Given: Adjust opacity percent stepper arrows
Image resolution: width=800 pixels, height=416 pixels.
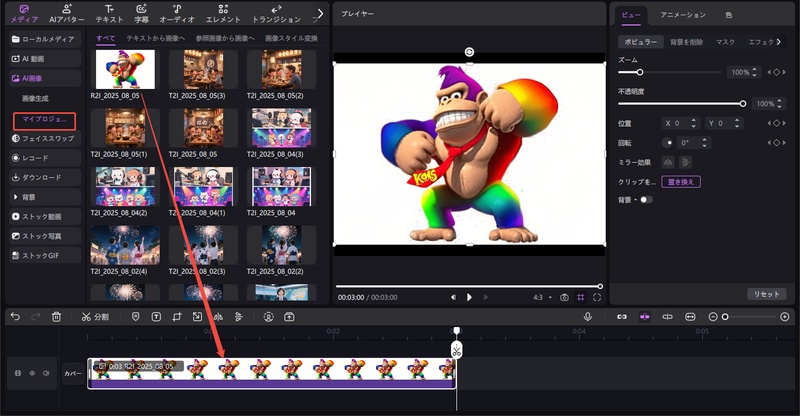Looking at the screenshot, I should pyautogui.click(x=779, y=104).
